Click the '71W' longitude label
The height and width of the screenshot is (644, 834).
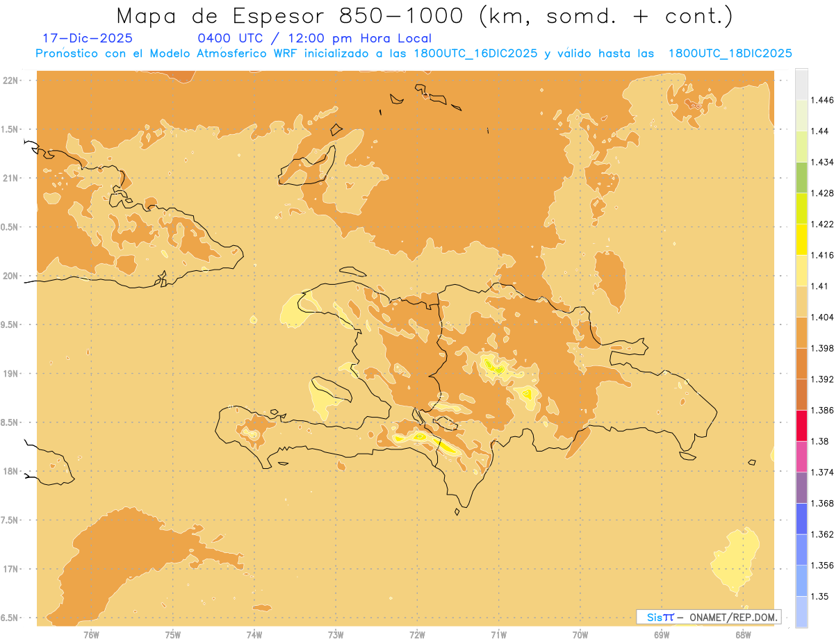[x=498, y=635]
